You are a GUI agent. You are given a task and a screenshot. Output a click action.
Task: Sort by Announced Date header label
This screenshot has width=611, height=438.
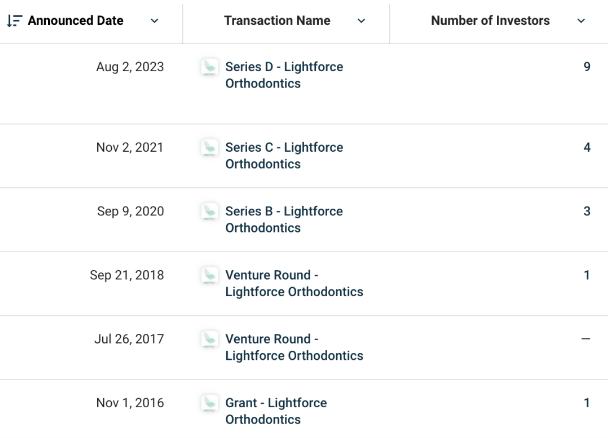[x=76, y=21]
